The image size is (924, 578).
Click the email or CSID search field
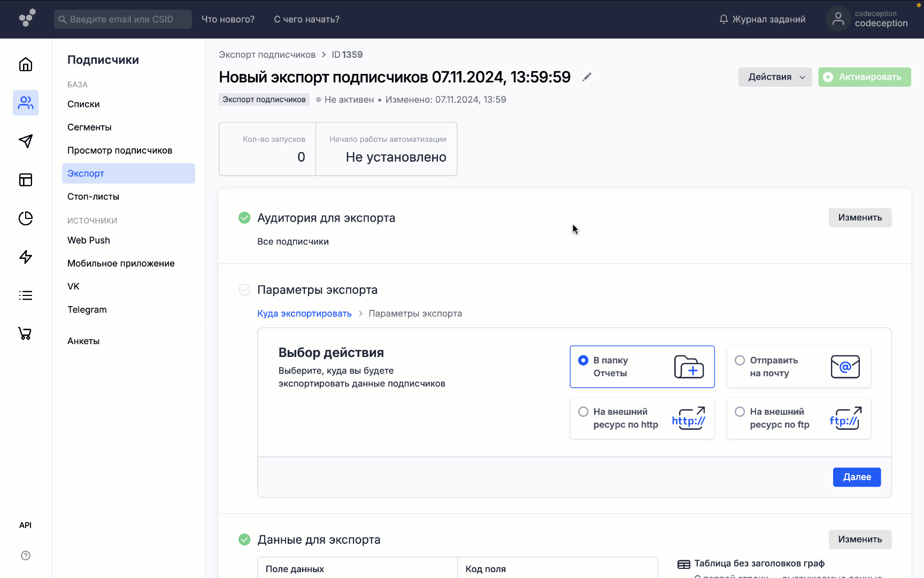click(123, 19)
